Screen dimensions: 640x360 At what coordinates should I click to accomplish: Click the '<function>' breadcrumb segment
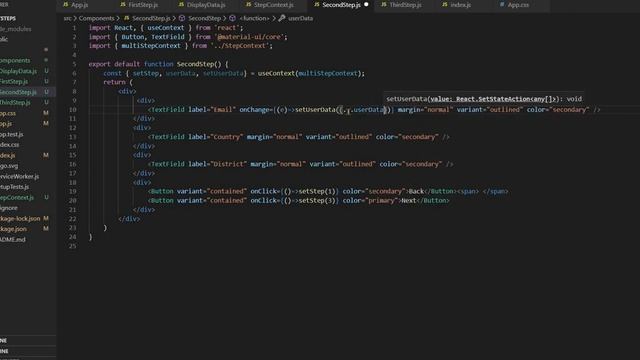254,18
